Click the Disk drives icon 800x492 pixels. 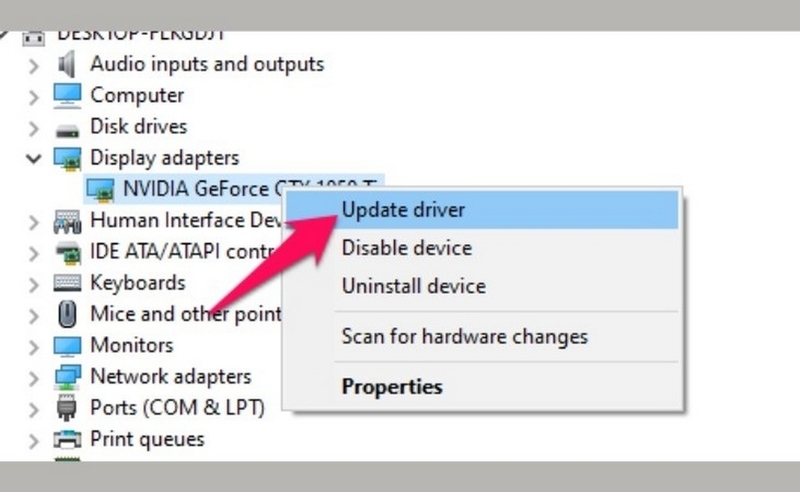pos(67,131)
